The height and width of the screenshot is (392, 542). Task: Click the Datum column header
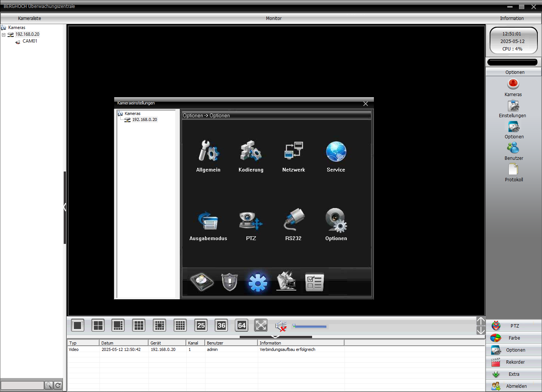point(124,343)
